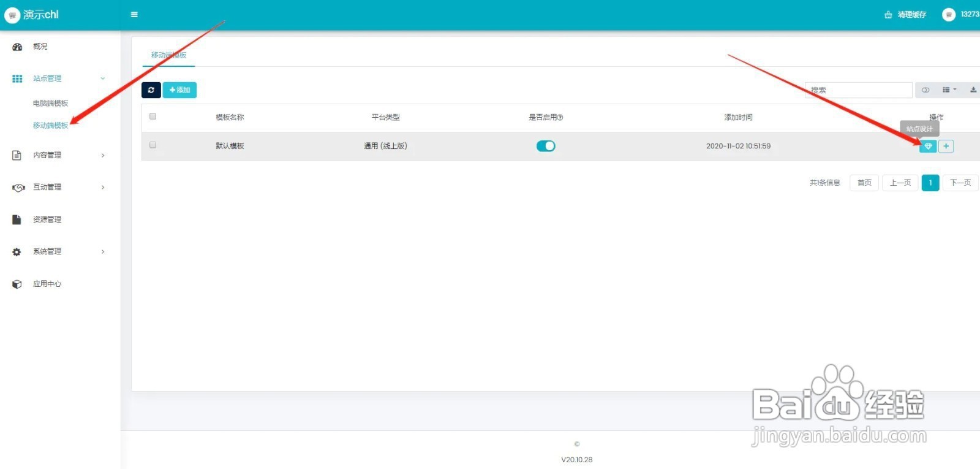Open 概况 menu label
Image resolution: width=980 pixels, height=469 pixels.
tap(40, 47)
